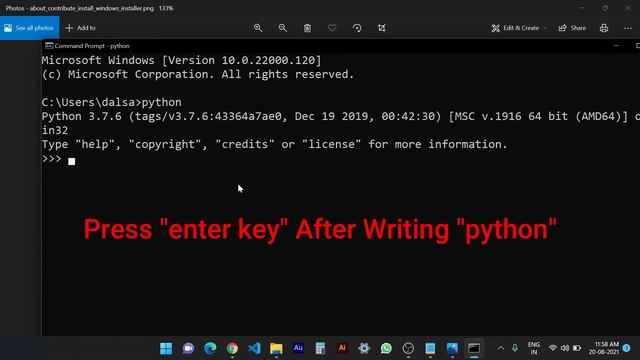The image size is (640, 360).
Task: Click the "Microsoft Windows [Version 10.0.22000.120]" line
Action: [x=181, y=60]
